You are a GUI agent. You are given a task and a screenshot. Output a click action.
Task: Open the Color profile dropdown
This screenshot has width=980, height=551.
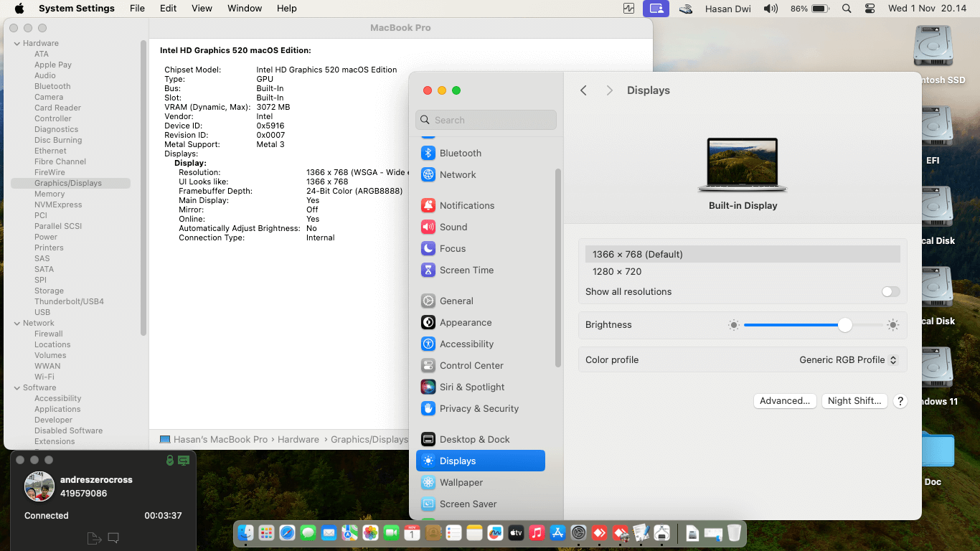click(x=848, y=360)
